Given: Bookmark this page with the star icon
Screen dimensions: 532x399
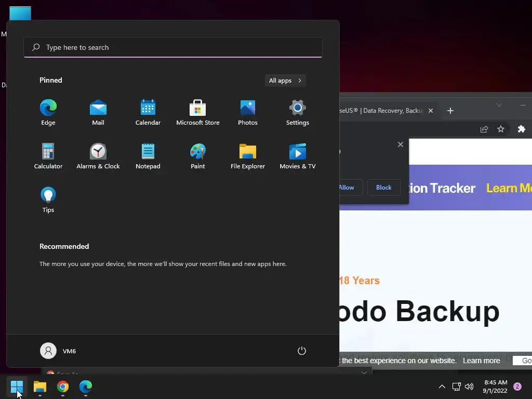Looking at the screenshot, I should [x=501, y=129].
